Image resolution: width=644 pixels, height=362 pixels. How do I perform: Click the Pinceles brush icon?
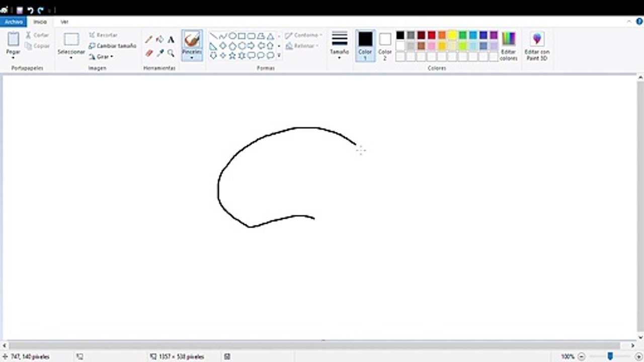coord(192,39)
